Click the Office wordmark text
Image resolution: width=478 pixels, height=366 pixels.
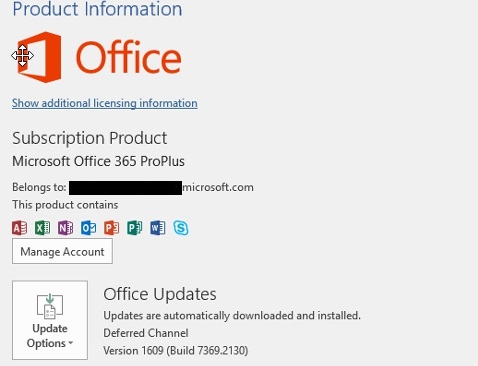[129, 57]
